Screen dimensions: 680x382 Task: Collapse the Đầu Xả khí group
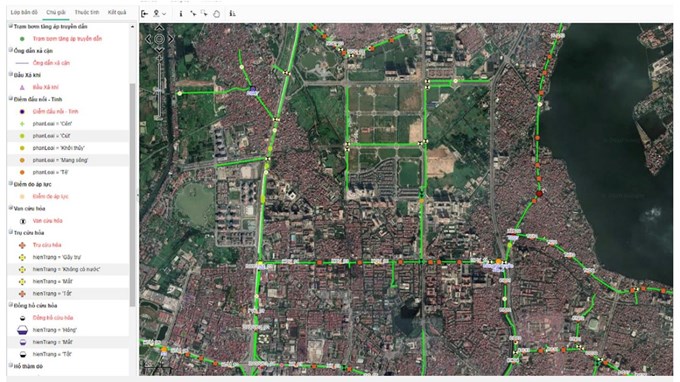coord(10,75)
